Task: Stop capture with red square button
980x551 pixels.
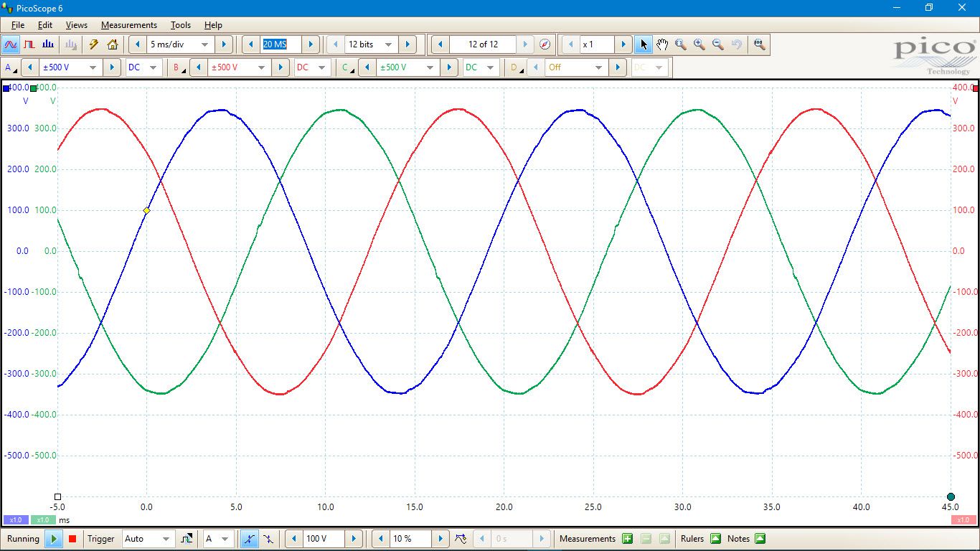Action: pos(72,539)
